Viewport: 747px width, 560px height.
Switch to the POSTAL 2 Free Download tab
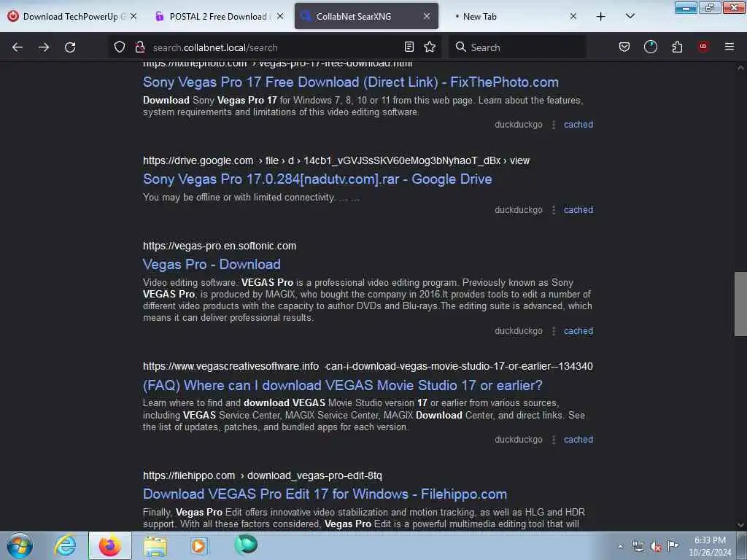coord(218,16)
